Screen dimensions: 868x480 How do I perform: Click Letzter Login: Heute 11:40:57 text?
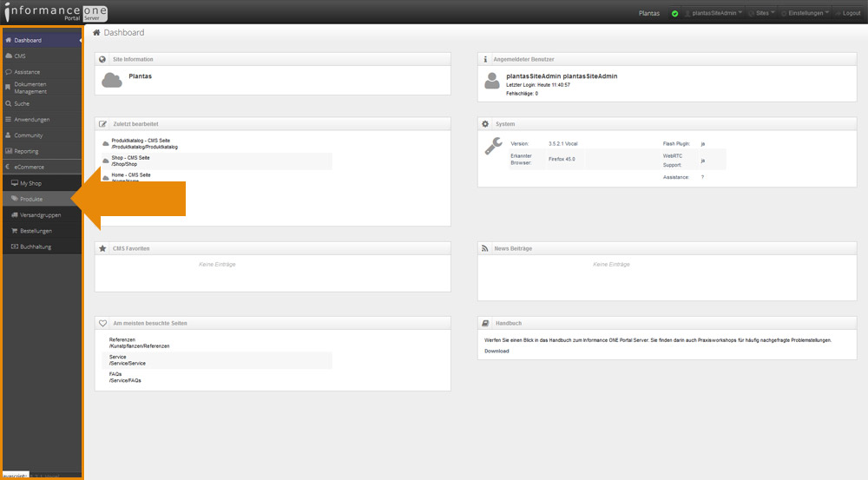pos(538,85)
